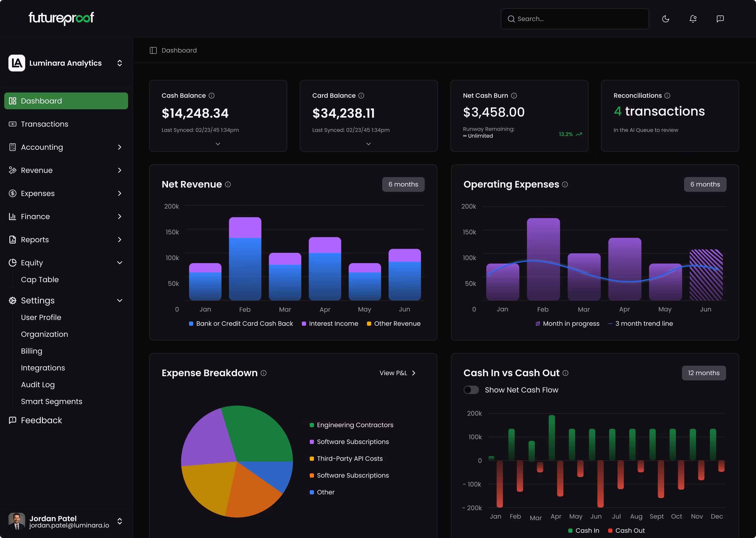Select Cap Table under Equity
Screen dimensions: 756x538
tap(39, 279)
